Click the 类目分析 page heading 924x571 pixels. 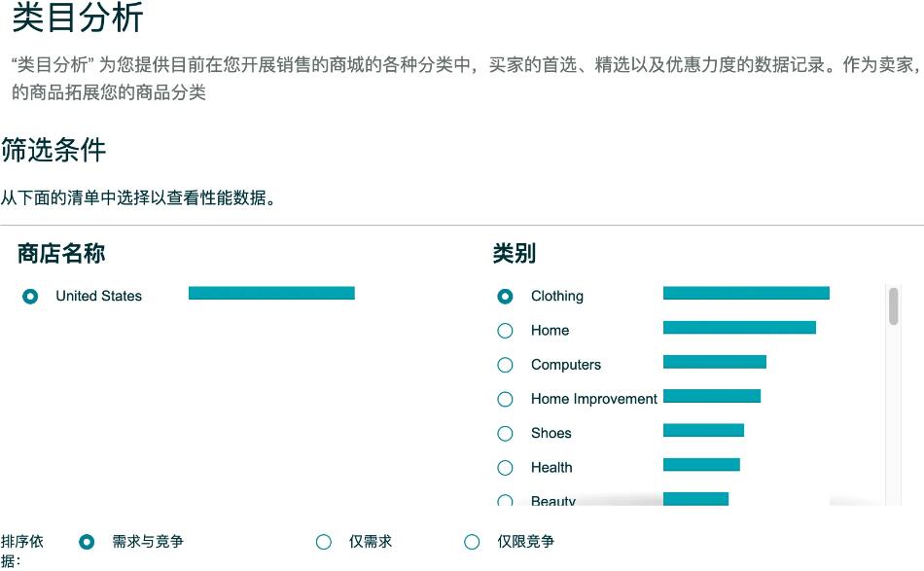point(77,17)
